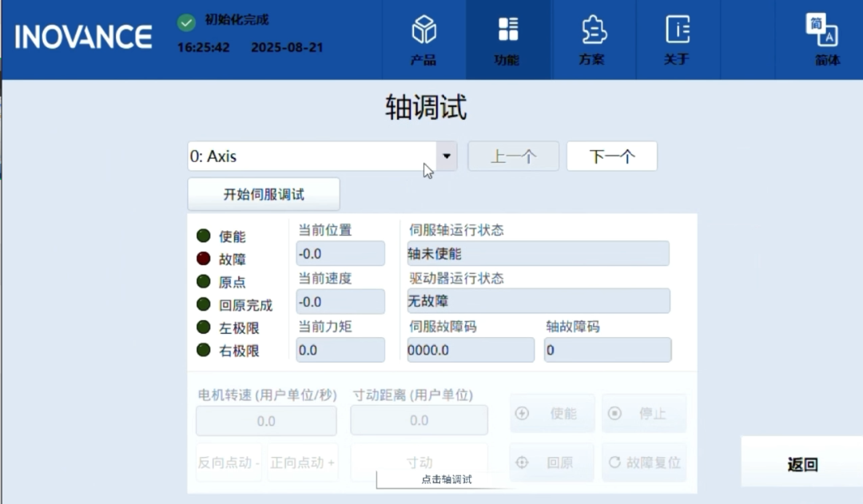The image size is (863, 504).
Task: Click the 故障复位 fault reset button
Action: (x=644, y=462)
